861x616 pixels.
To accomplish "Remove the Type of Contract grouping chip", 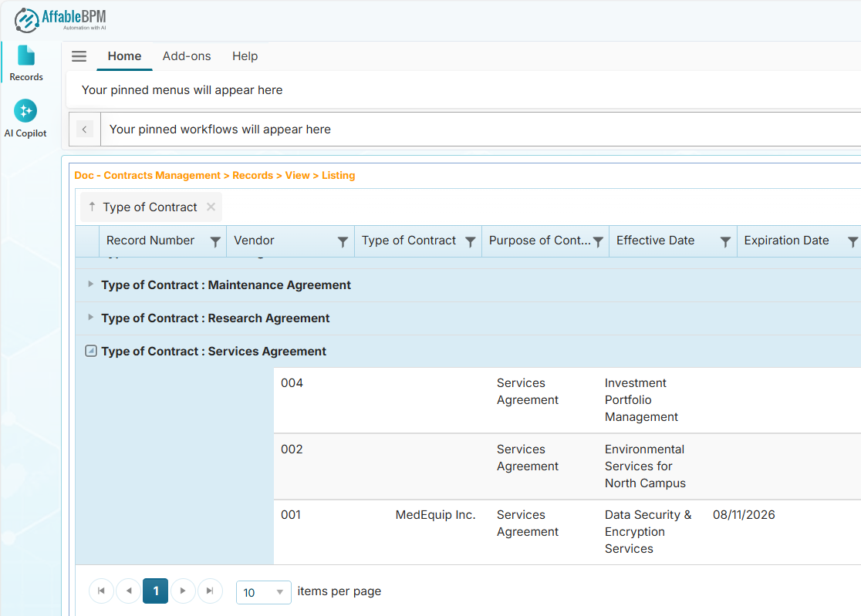I will coord(210,207).
